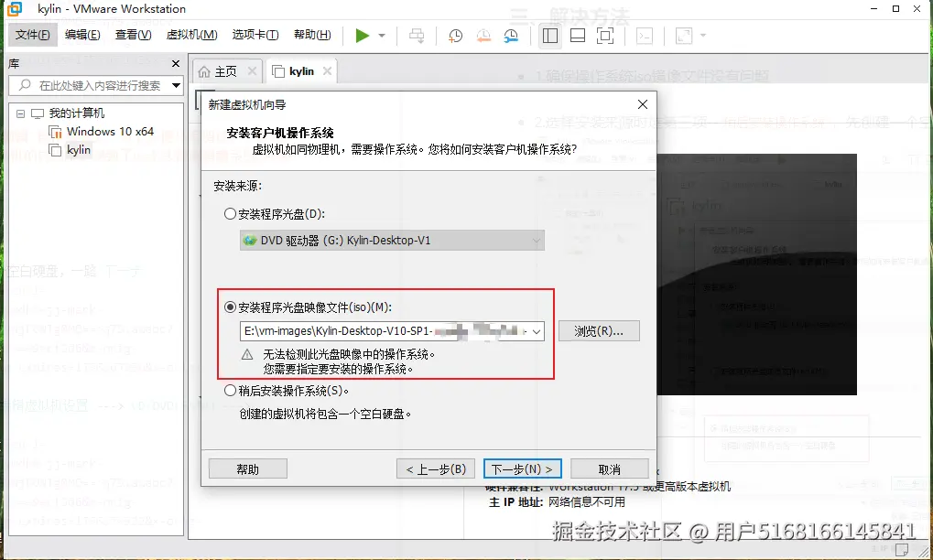Click the warning triangle icon
The image size is (933, 560).
pos(247,355)
